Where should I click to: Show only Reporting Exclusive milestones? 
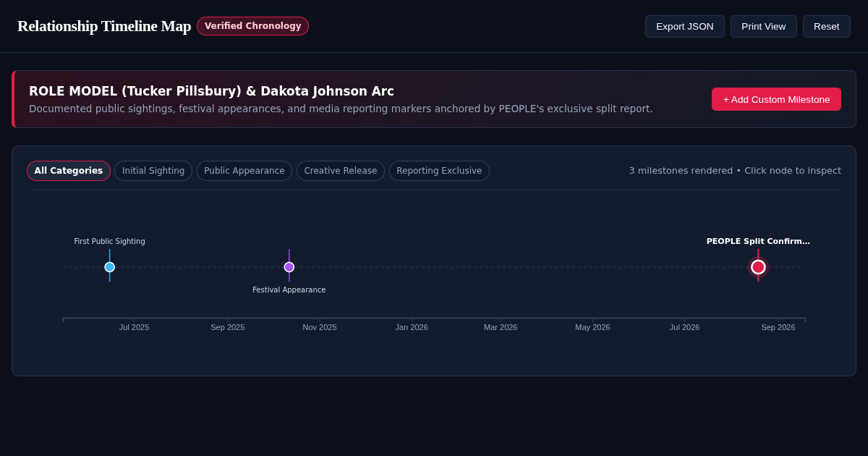(439, 171)
